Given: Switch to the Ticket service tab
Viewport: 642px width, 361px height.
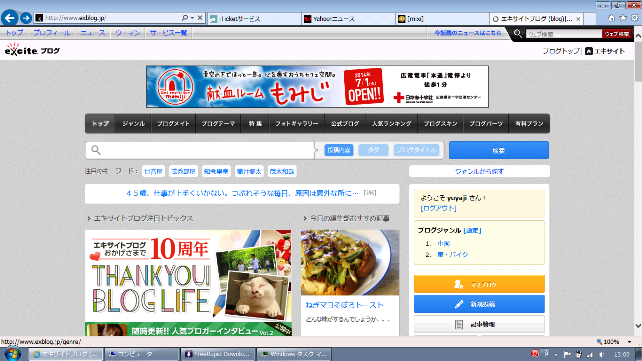Looking at the screenshot, I should point(254,19).
